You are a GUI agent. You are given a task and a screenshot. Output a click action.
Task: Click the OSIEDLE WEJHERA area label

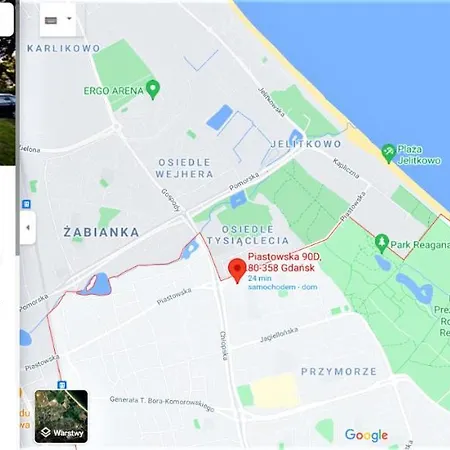[184, 168]
